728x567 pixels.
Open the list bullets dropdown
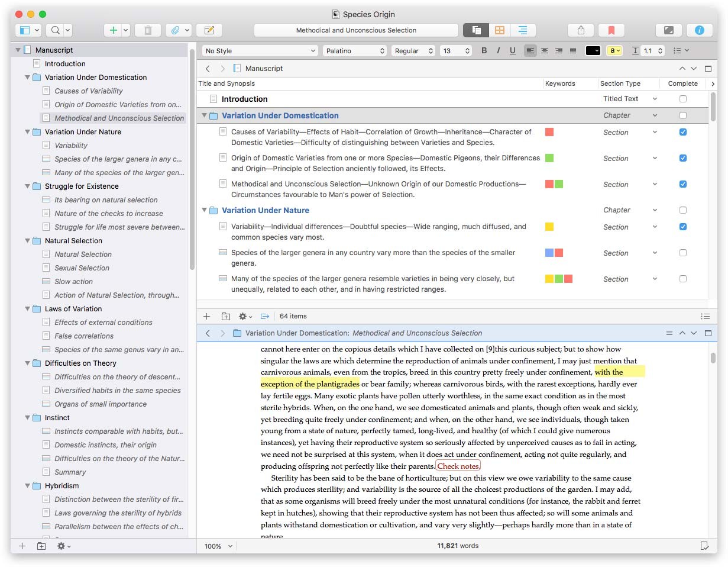click(x=681, y=51)
